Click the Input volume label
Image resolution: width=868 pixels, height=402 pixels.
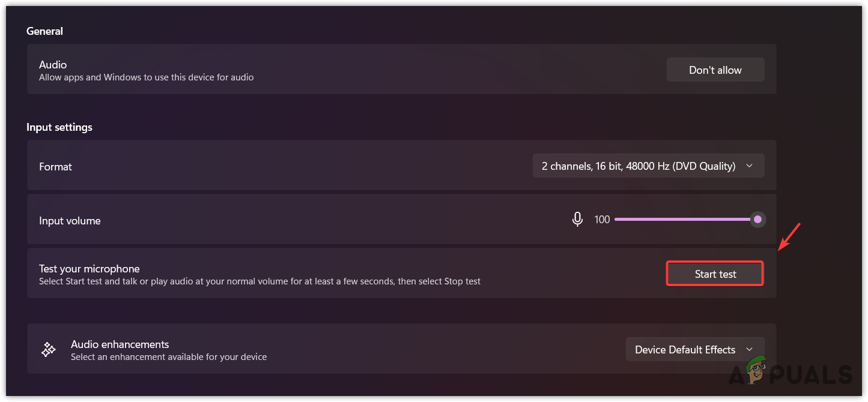click(70, 221)
